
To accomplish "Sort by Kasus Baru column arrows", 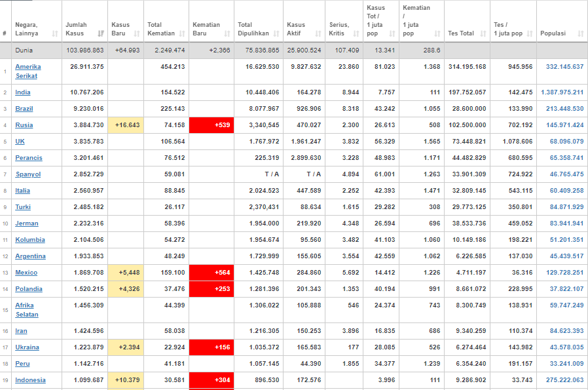I will (137, 34).
